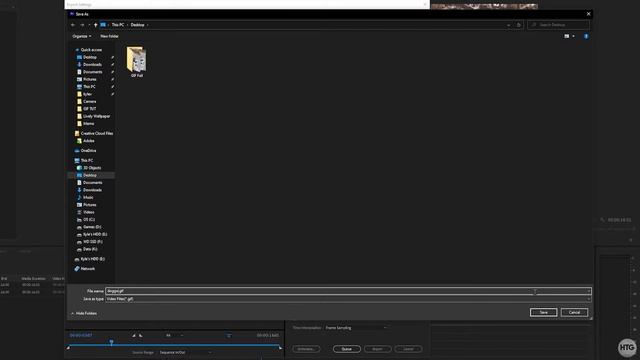Open the recent locations dropdown arrow
640x360 pixels.
[x=89, y=25]
